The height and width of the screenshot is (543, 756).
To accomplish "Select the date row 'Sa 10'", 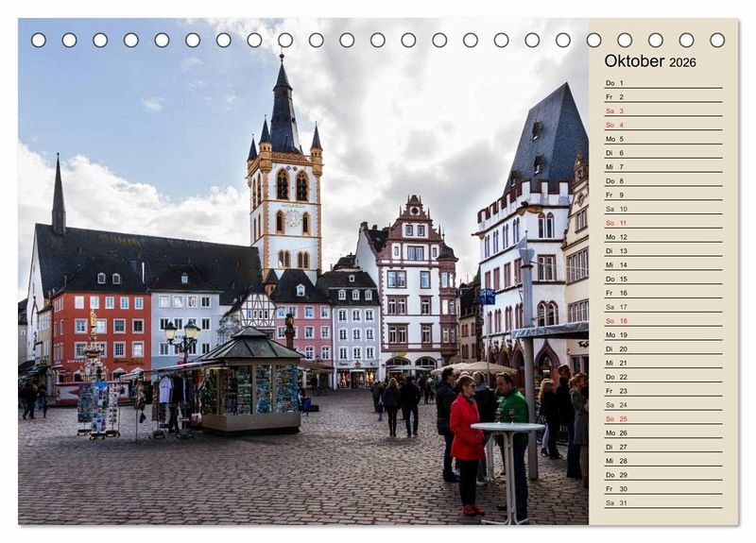I will pos(663,209).
